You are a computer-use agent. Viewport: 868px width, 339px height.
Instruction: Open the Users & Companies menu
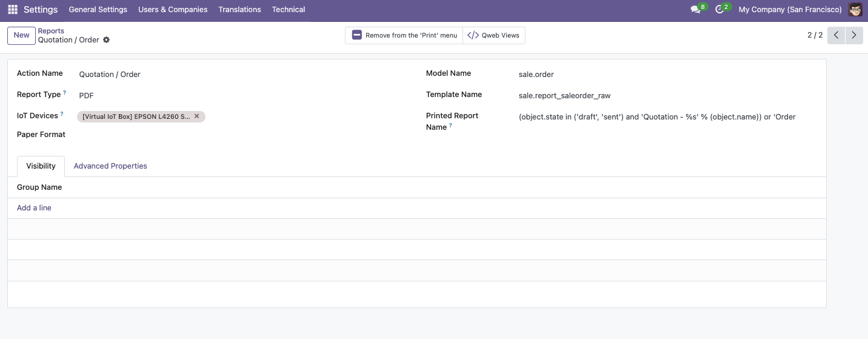click(173, 10)
